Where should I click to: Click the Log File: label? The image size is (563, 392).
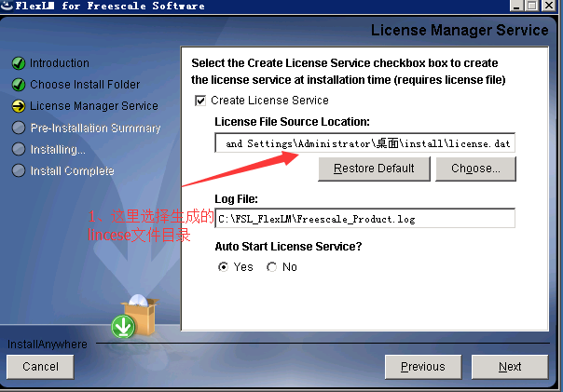tap(236, 199)
